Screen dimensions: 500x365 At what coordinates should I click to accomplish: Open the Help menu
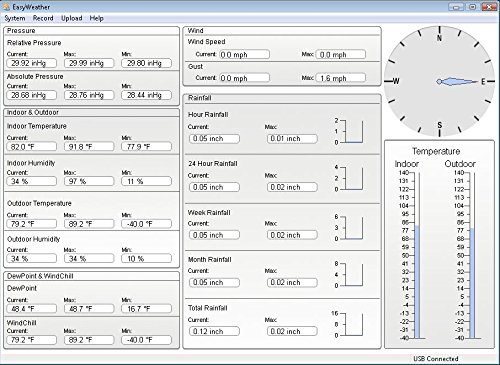point(96,18)
